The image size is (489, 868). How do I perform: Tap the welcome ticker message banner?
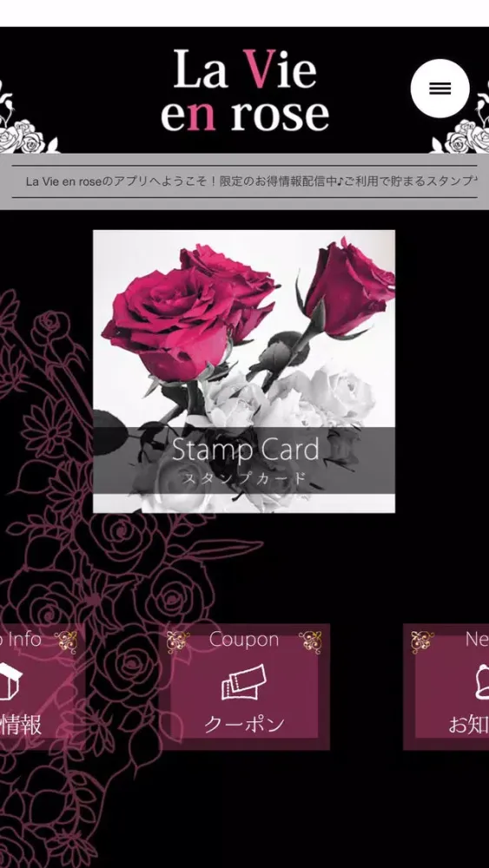pyautogui.click(x=244, y=181)
